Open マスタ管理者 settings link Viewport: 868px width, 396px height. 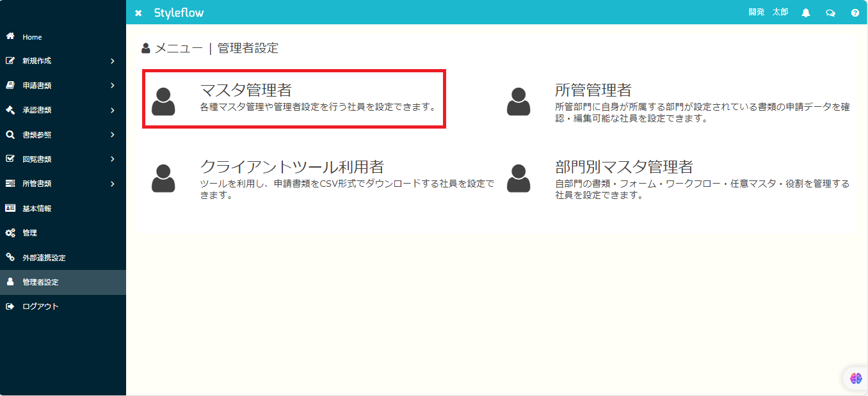tap(246, 90)
